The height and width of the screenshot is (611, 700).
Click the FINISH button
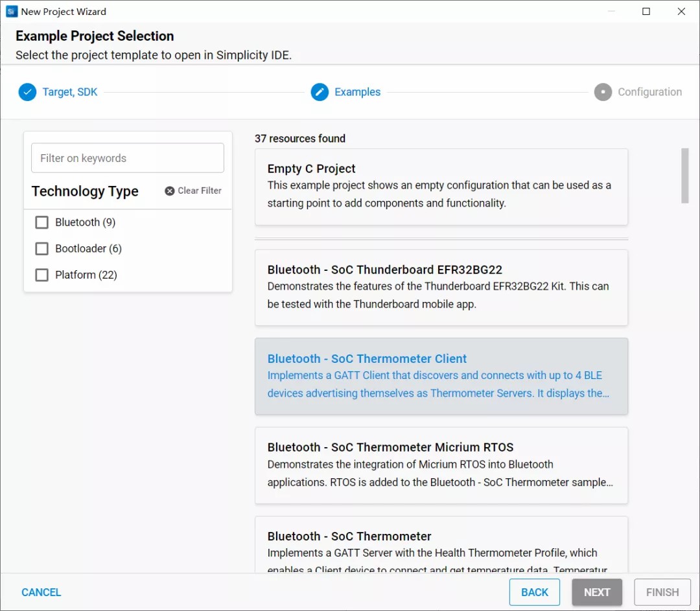click(662, 592)
